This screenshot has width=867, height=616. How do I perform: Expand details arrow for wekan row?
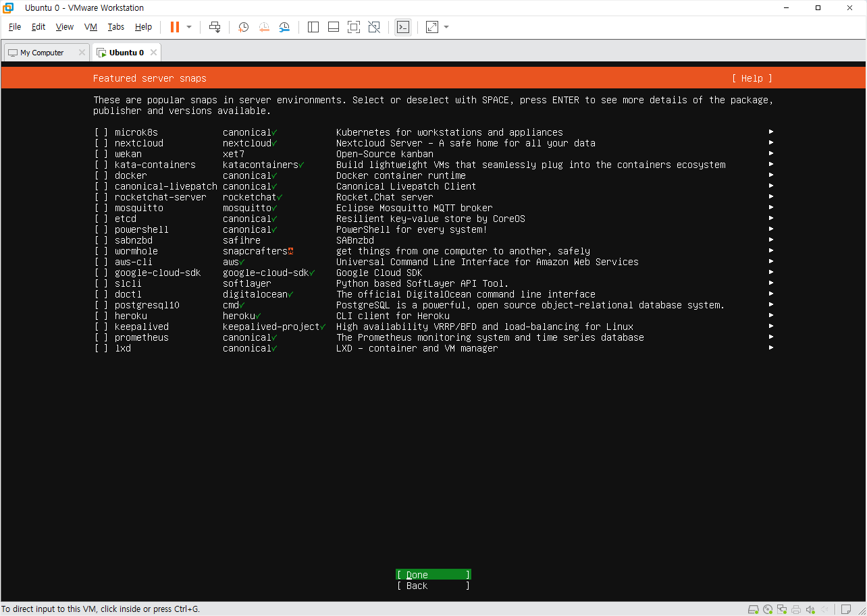coord(771,154)
